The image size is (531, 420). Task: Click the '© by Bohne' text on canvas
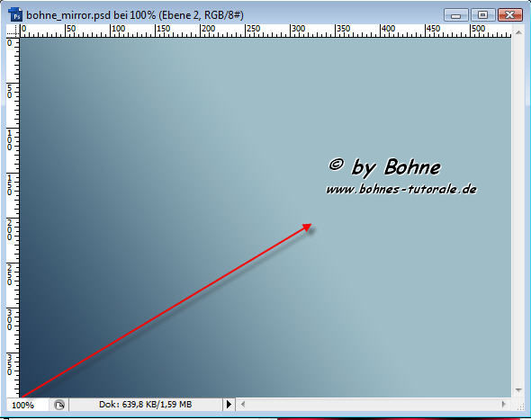tap(384, 167)
